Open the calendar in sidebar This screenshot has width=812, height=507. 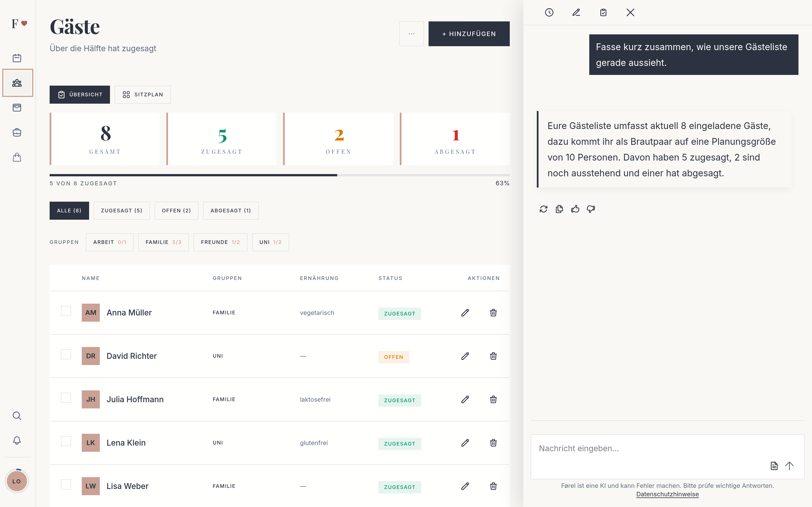click(x=17, y=58)
